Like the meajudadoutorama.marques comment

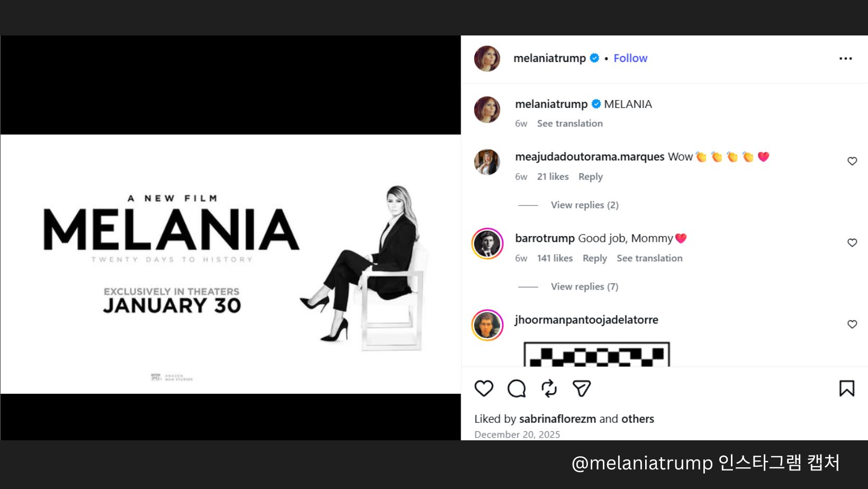point(852,161)
